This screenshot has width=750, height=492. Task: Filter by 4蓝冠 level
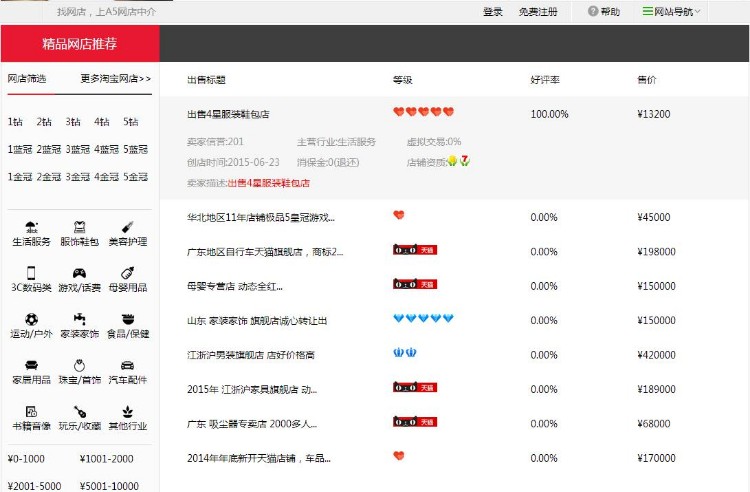[106, 149]
